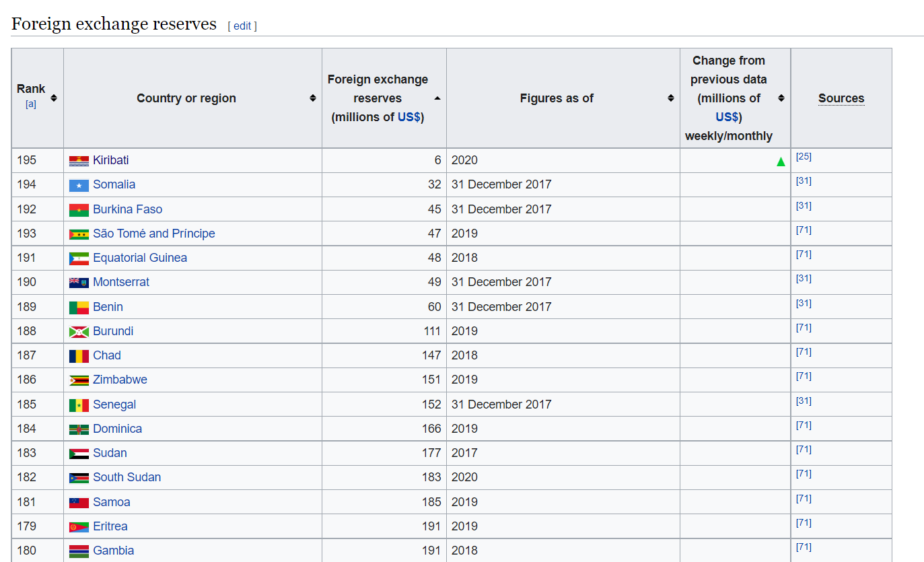The image size is (924, 562).
Task: Open the US$ link in reserves header
Action: (x=408, y=117)
